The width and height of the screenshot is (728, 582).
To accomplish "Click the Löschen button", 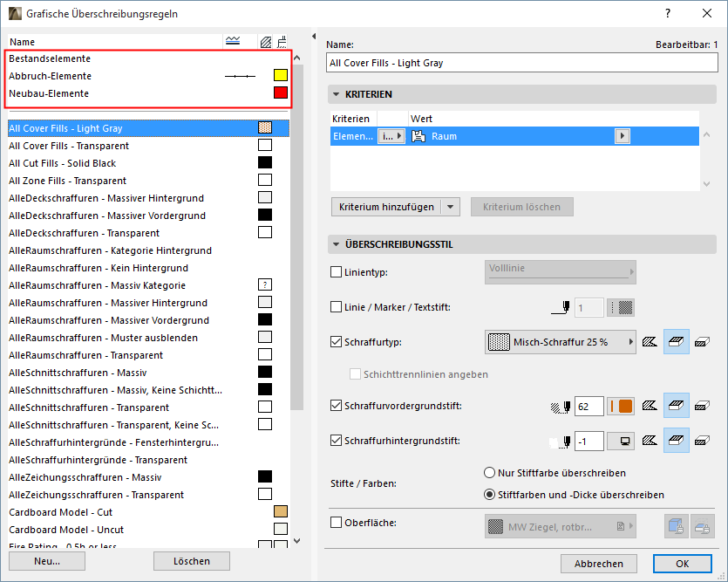I will point(192,561).
